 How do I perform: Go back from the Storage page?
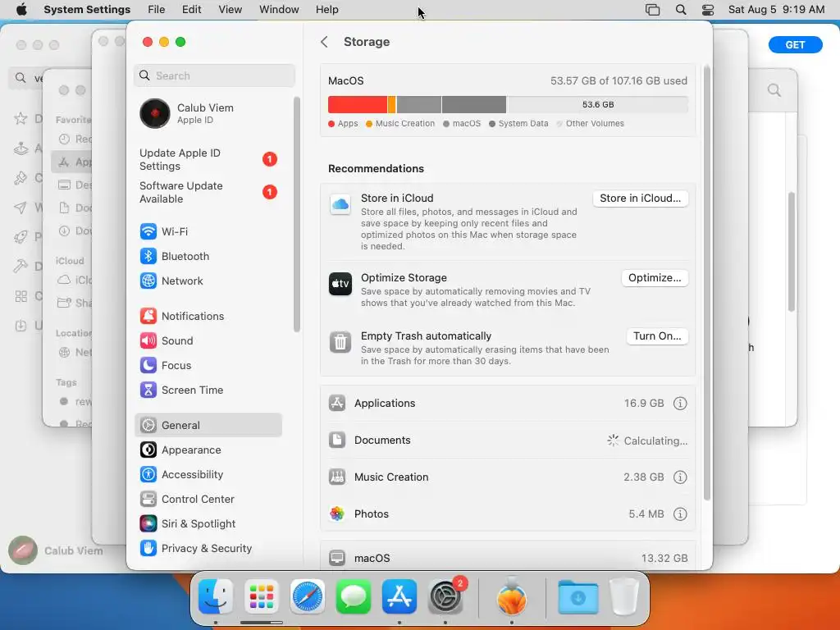pyautogui.click(x=324, y=42)
